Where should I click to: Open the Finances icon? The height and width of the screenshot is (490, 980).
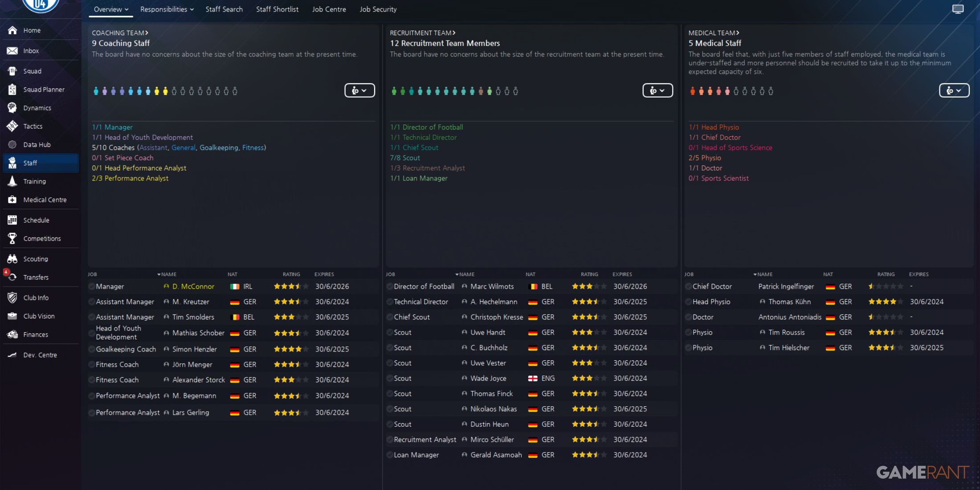click(12, 335)
